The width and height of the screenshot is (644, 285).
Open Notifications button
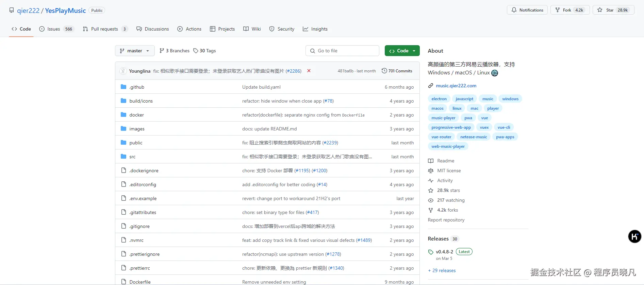(x=527, y=10)
